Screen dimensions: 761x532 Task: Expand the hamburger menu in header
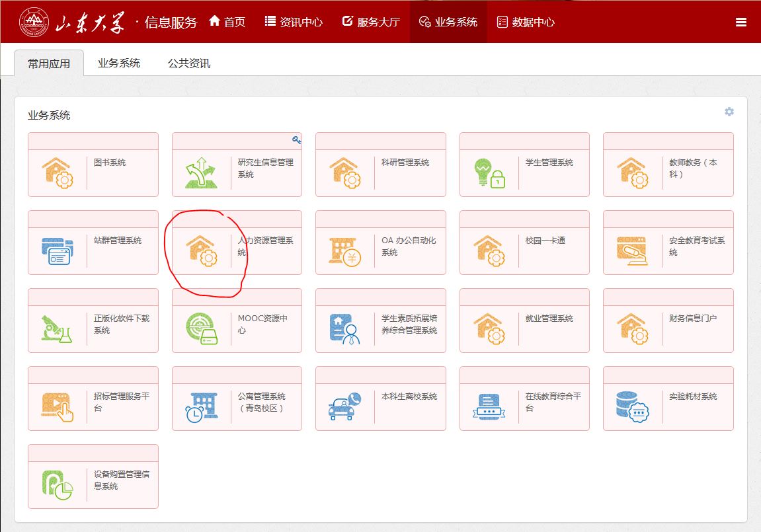click(x=741, y=22)
